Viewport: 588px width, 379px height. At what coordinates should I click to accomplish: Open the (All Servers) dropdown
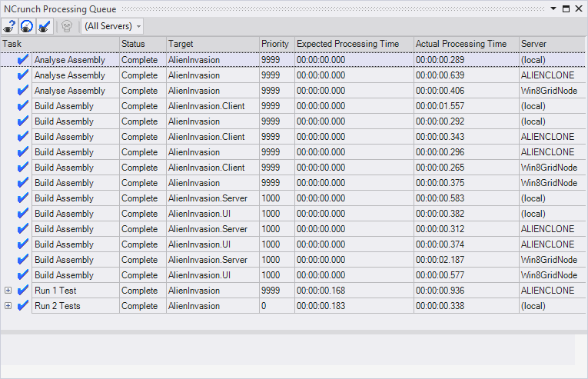coord(111,26)
